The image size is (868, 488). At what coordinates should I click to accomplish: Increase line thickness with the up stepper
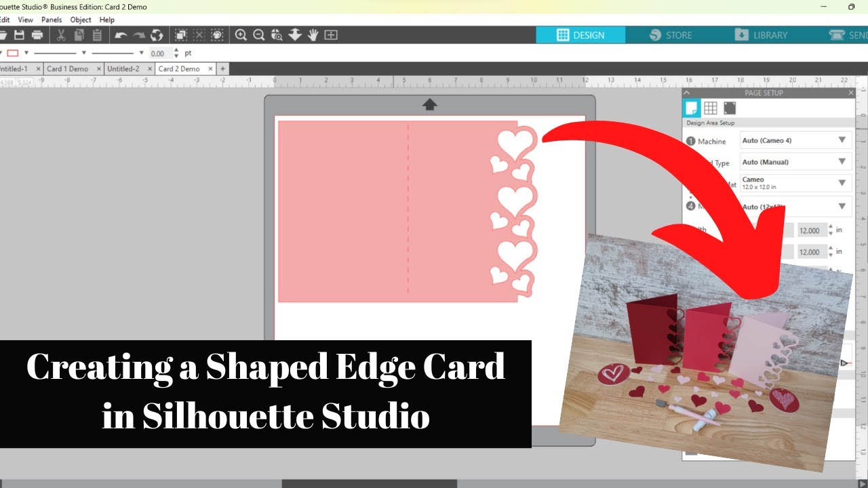tap(176, 50)
